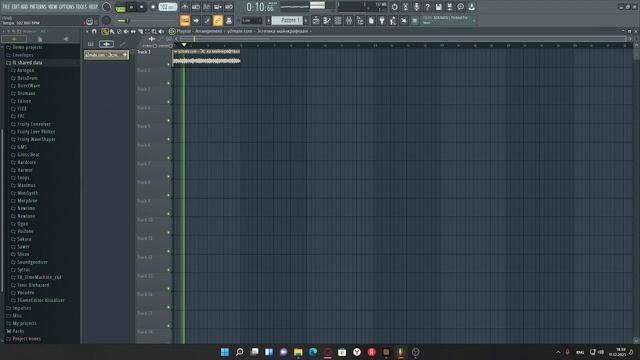The height and width of the screenshot is (360, 640).
Task: Open the Browser view toolbar button
Action: coord(360,20)
